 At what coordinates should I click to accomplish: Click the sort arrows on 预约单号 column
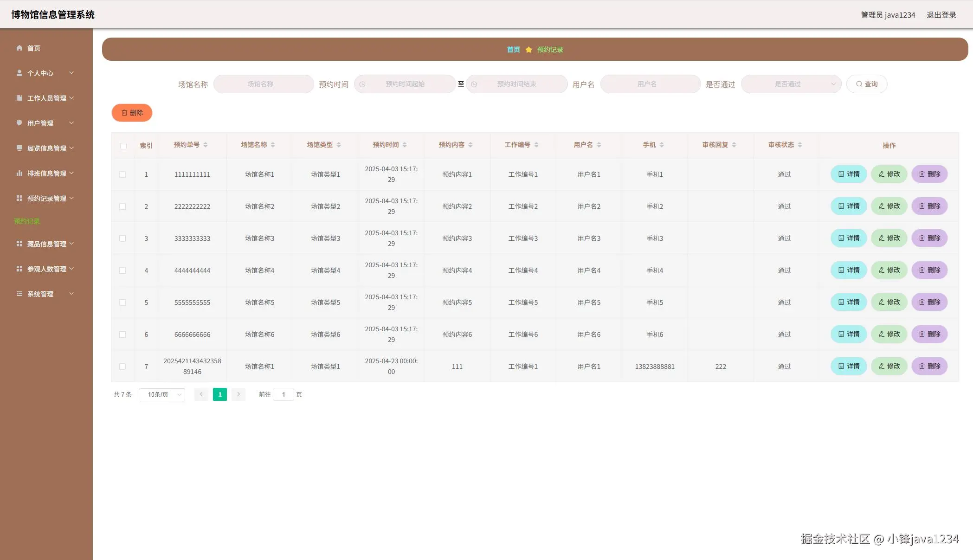206,145
